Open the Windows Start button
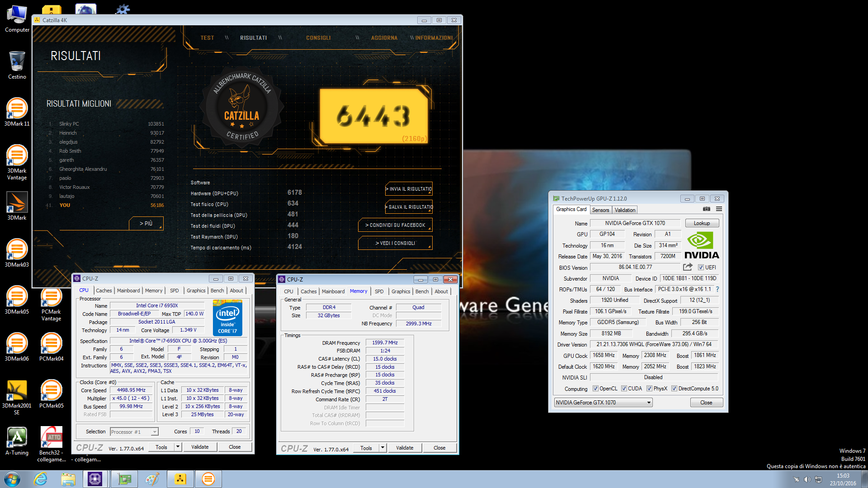The image size is (868, 488). pyautogui.click(x=12, y=479)
